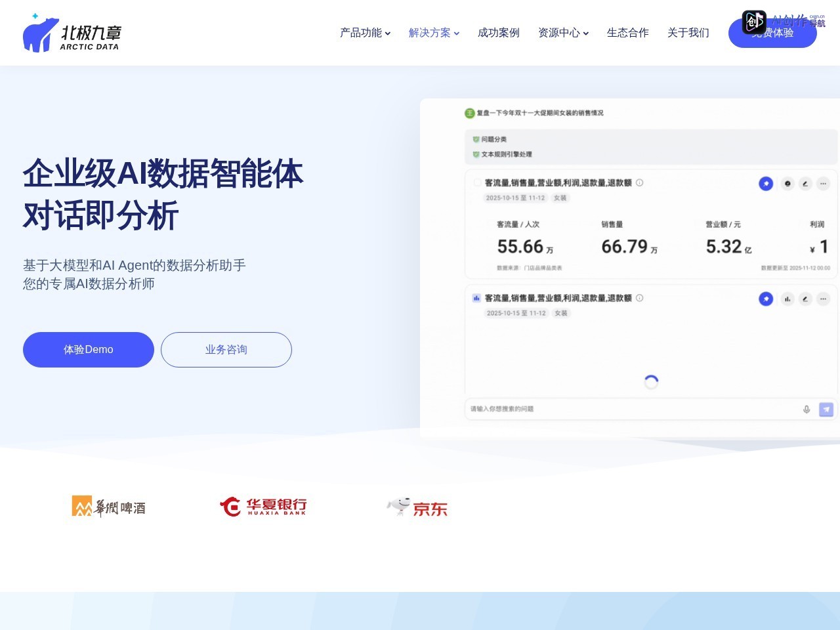Click the green user avatar beside the question
The height and width of the screenshot is (630, 840).
pos(469,113)
